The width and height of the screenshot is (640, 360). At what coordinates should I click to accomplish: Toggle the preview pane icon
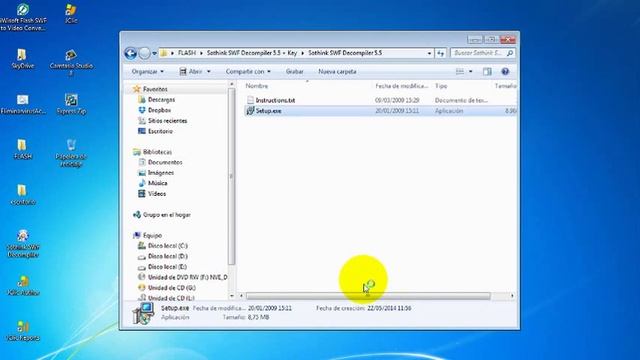[487, 71]
